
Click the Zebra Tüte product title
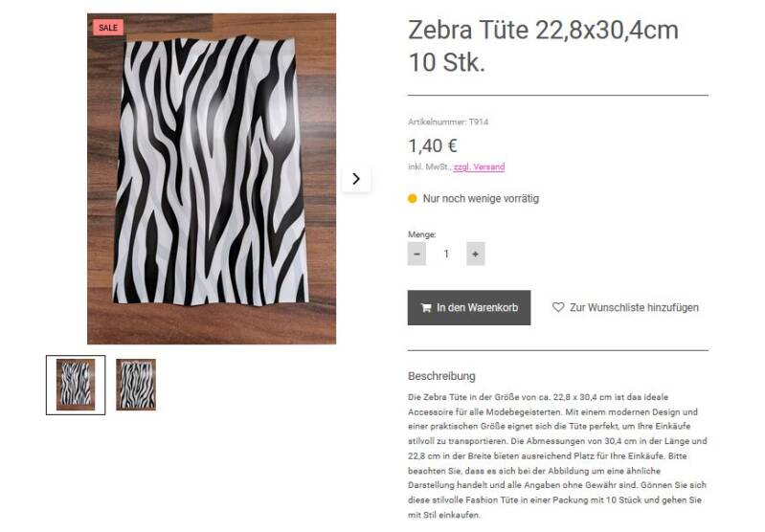point(543,45)
